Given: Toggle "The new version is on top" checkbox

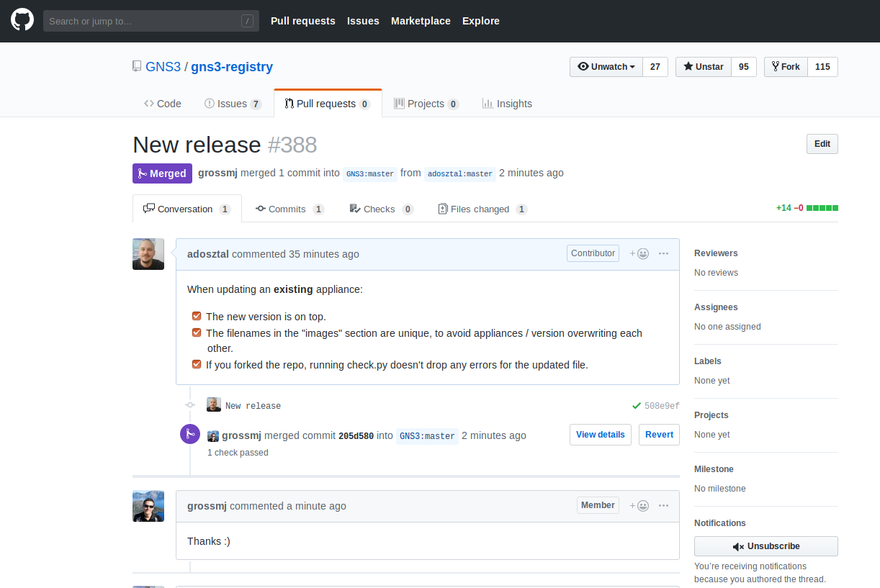Looking at the screenshot, I should [197, 316].
